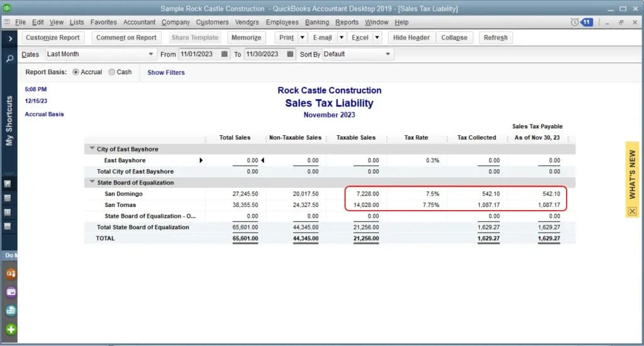Click the green plus sidebar icon
644x346 pixels.
(11, 329)
